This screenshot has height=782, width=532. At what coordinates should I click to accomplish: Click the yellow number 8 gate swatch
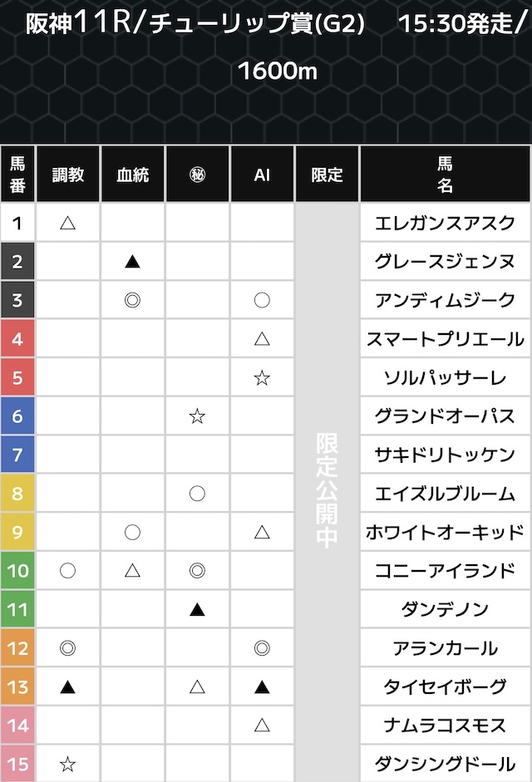(17, 494)
